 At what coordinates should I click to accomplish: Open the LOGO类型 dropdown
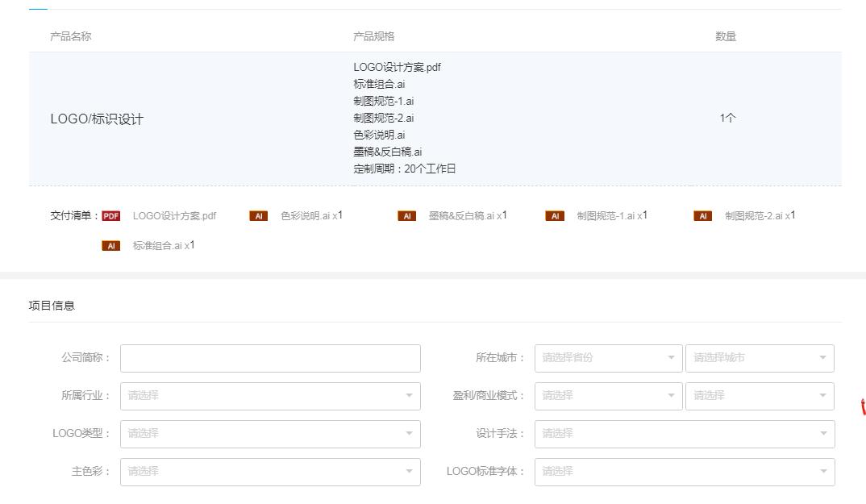coord(271,434)
